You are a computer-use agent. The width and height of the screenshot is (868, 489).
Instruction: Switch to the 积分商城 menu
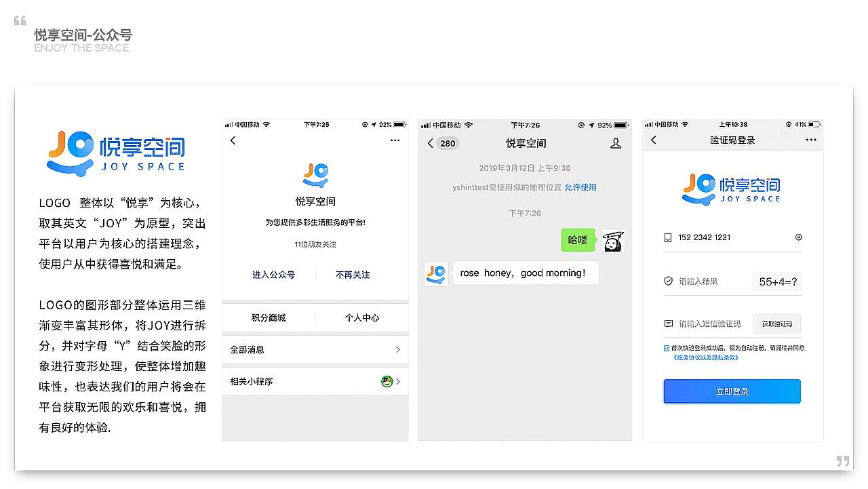pyautogui.click(x=269, y=317)
